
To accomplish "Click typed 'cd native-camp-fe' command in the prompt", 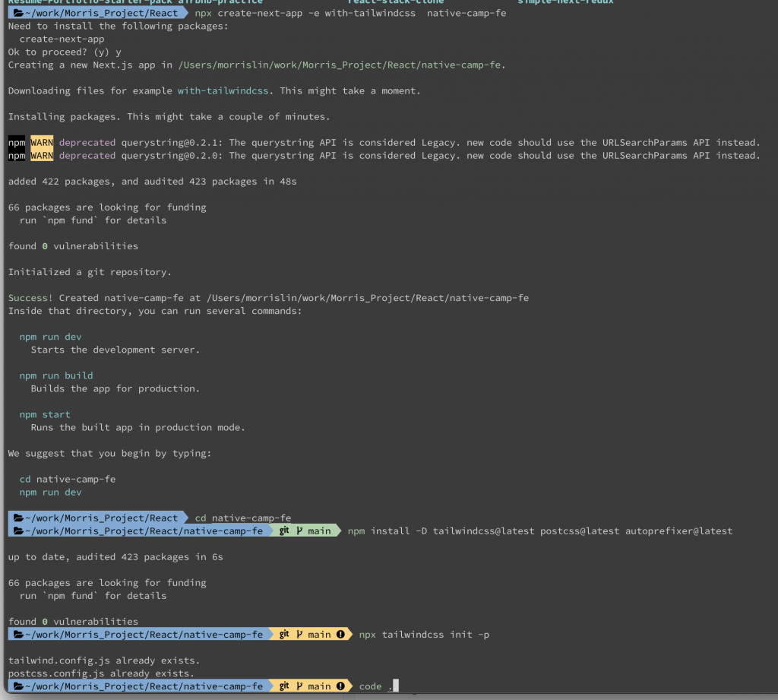I will [242, 518].
